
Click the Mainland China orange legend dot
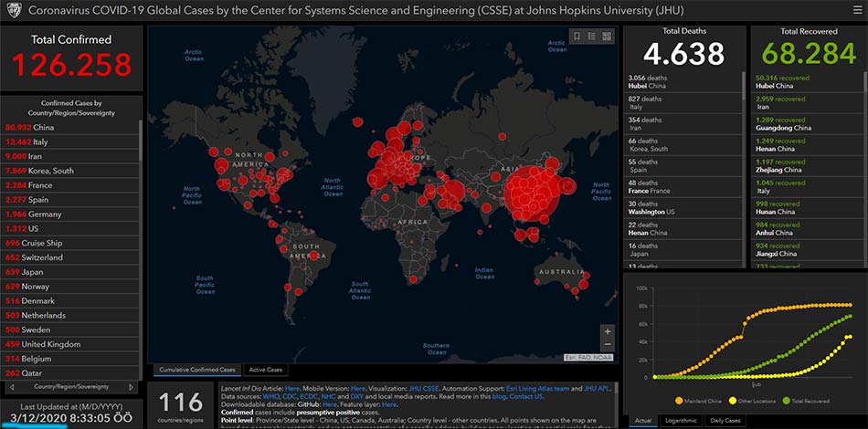point(679,401)
